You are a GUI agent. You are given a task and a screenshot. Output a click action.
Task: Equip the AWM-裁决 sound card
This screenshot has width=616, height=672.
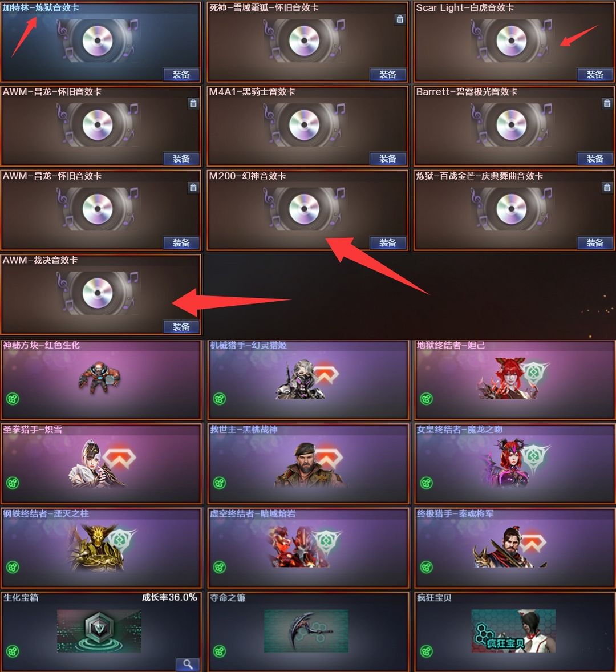coord(181,327)
